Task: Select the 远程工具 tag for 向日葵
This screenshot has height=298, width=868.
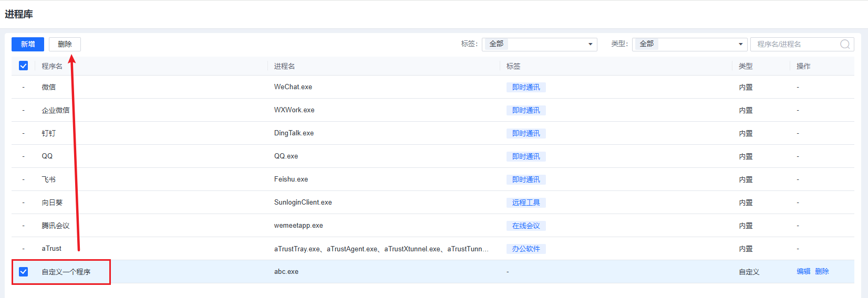Action: tap(526, 203)
